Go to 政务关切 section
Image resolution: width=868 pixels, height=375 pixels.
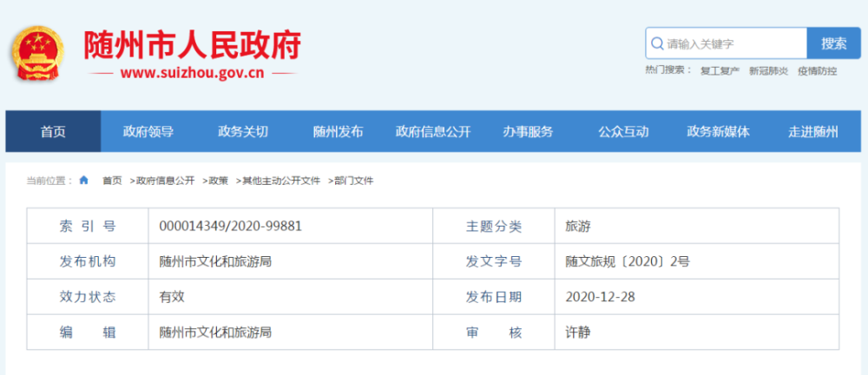click(x=243, y=132)
